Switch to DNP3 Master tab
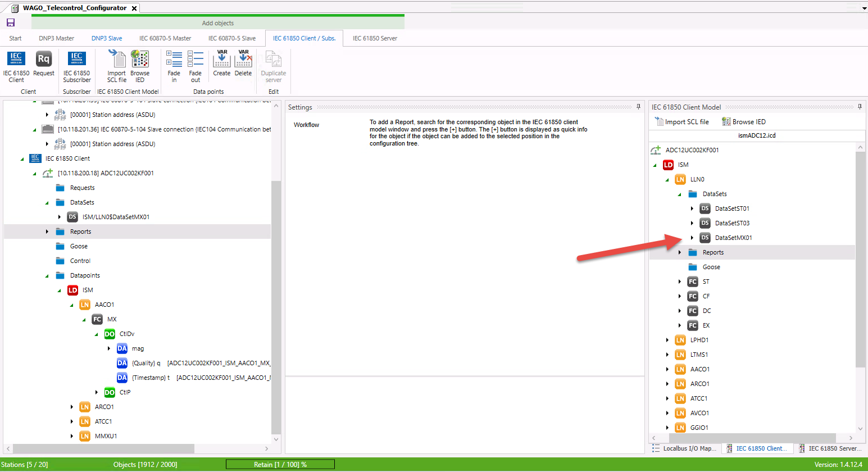 [56, 38]
